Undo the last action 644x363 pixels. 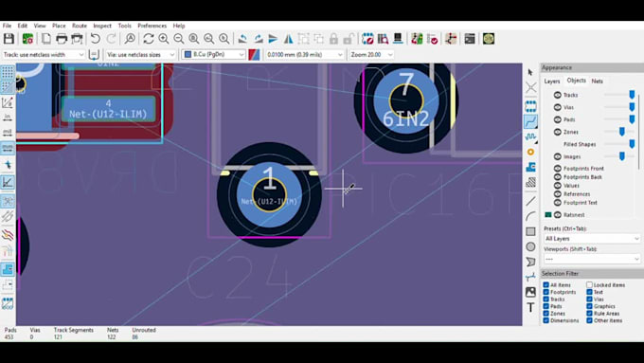96,39
